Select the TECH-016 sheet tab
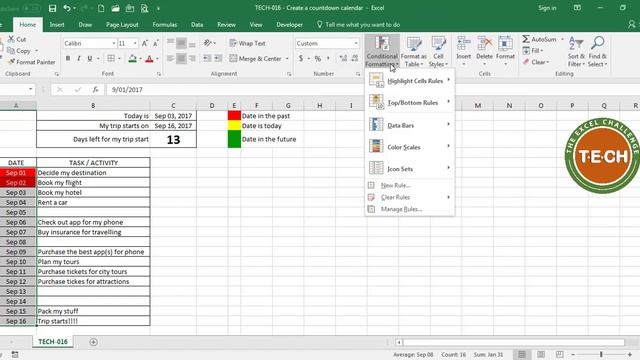Image resolution: width=640 pixels, height=360 pixels. pos(53,342)
